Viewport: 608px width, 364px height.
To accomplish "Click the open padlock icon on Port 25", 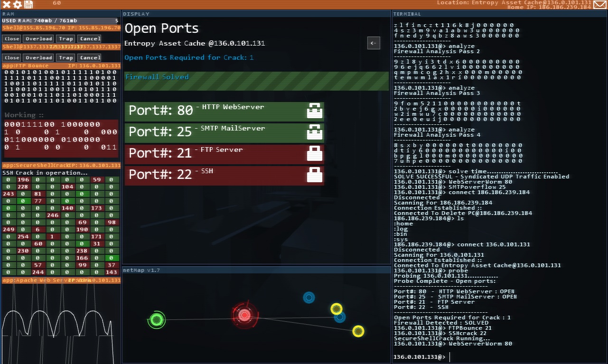I will 315,133.
